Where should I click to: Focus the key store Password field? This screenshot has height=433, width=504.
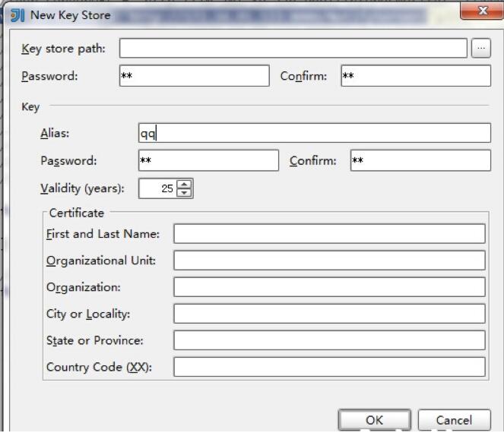[x=194, y=76]
